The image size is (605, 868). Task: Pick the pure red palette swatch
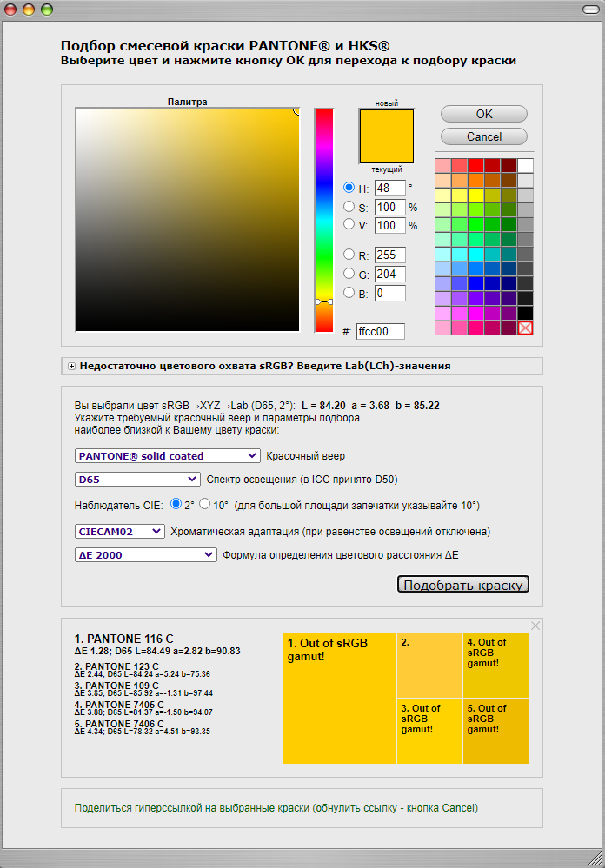click(475, 165)
